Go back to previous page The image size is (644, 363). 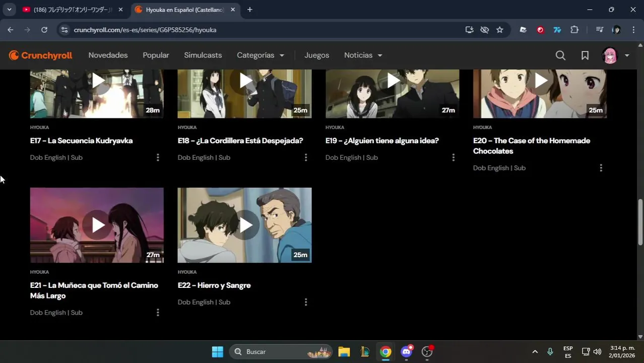click(11, 30)
